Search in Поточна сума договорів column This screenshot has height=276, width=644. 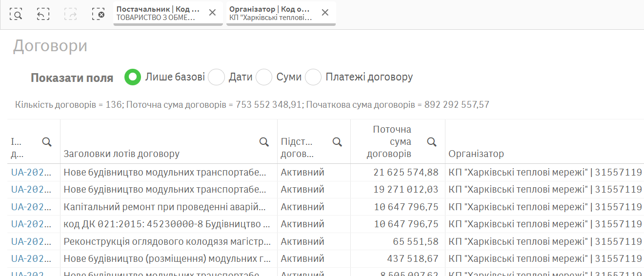tap(432, 142)
